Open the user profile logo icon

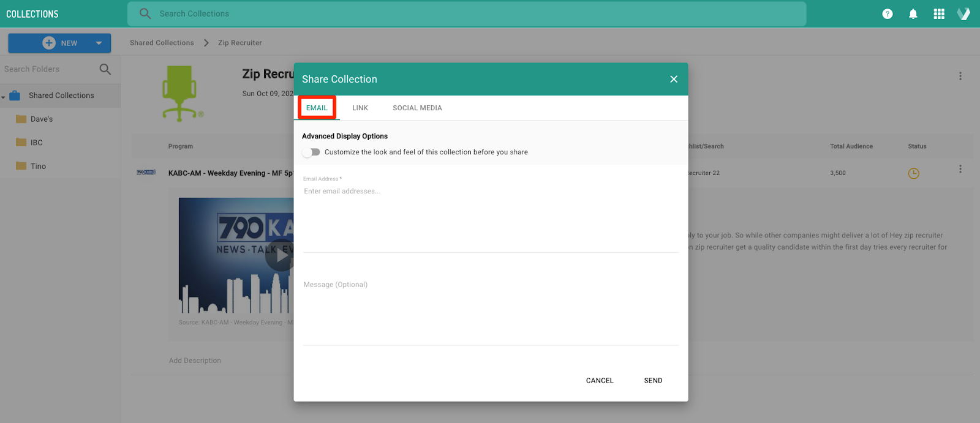point(963,13)
